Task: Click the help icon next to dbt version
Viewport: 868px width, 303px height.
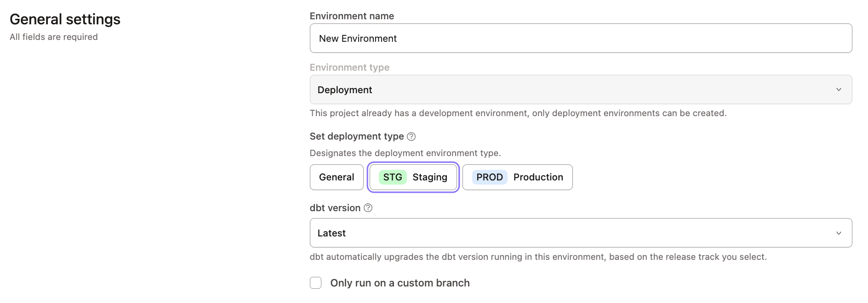Action: point(368,208)
